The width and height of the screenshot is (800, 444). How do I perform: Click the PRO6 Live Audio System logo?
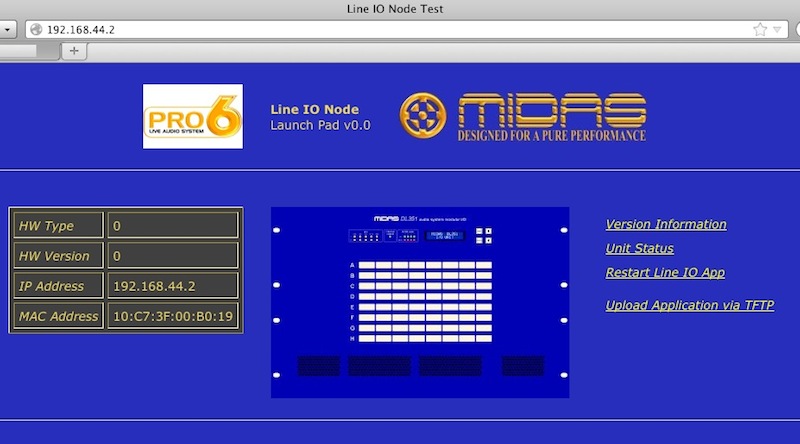[193, 116]
